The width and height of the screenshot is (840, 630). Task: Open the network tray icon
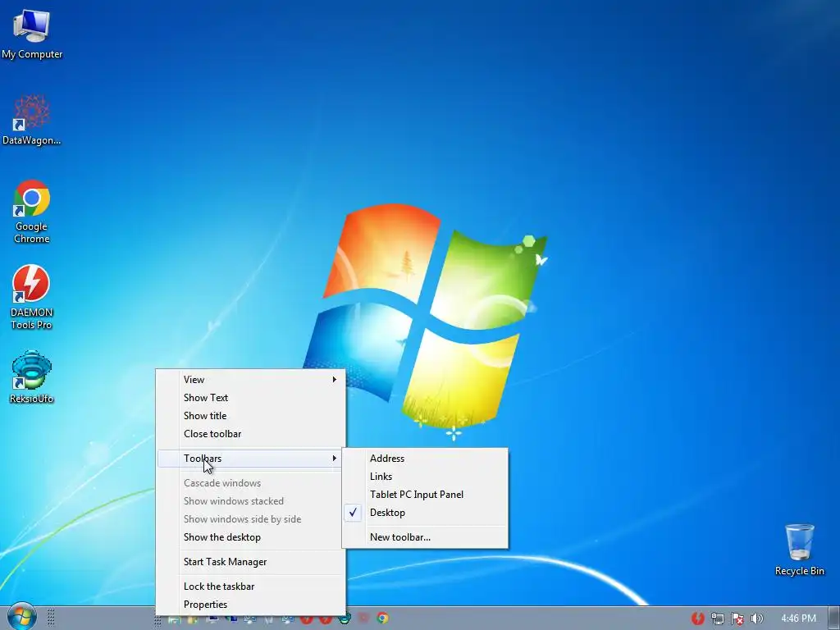coord(717,619)
